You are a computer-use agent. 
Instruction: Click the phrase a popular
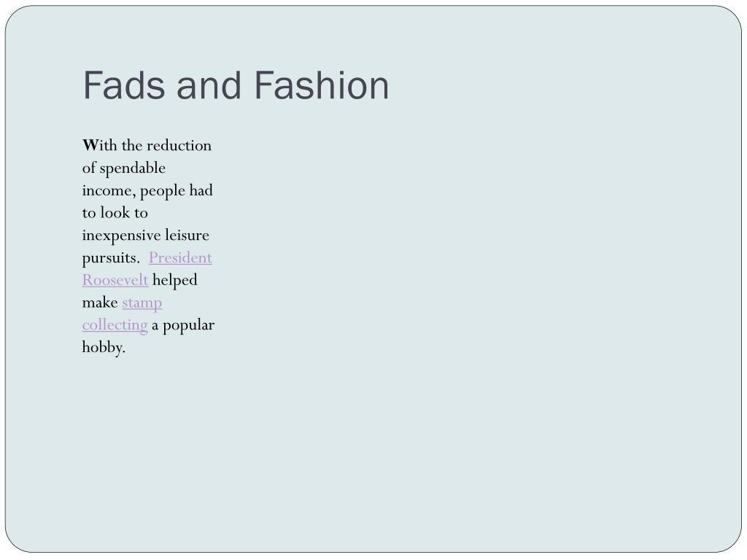point(183,326)
